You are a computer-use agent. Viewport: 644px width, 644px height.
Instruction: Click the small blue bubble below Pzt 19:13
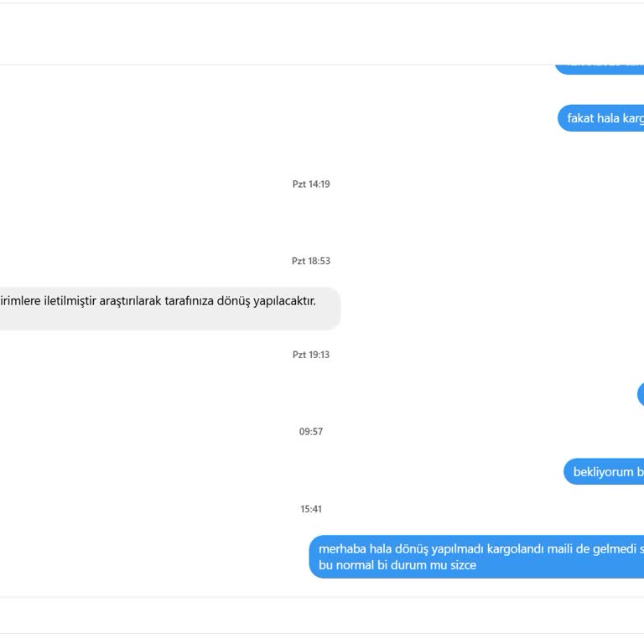[641, 394]
